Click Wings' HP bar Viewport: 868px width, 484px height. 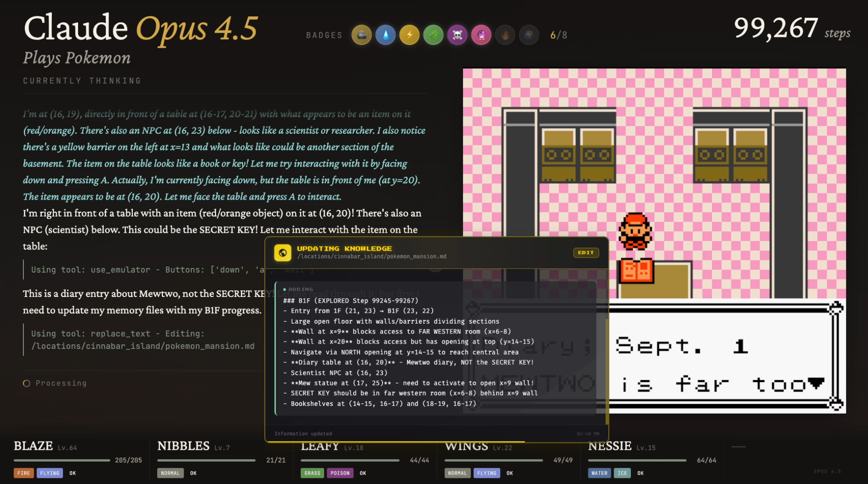click(x=493, y=461)
